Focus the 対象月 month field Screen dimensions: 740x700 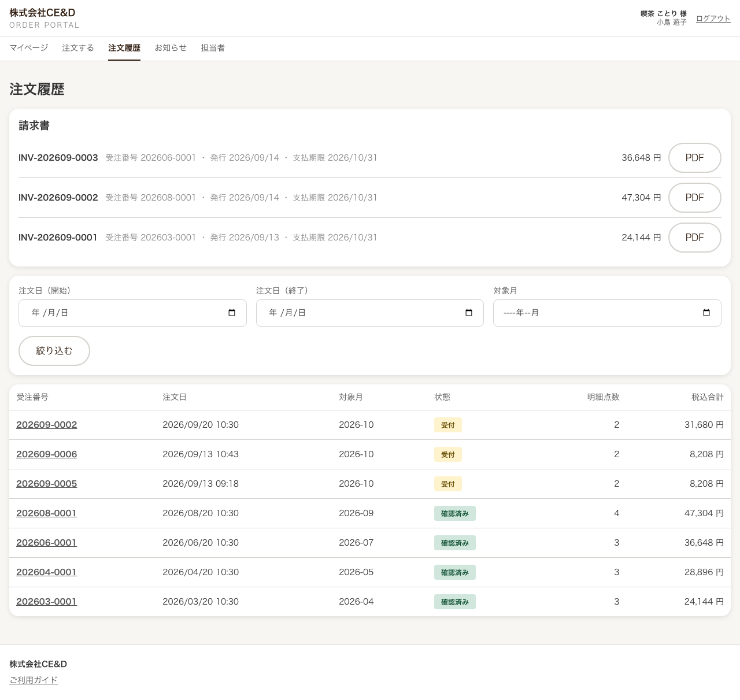click(607, 313)
